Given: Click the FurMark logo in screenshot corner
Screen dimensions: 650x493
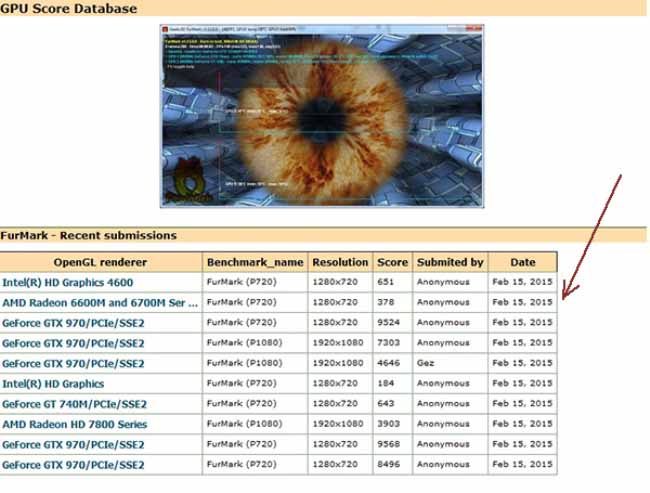Looking at the screenshot, I should point(187,187).
